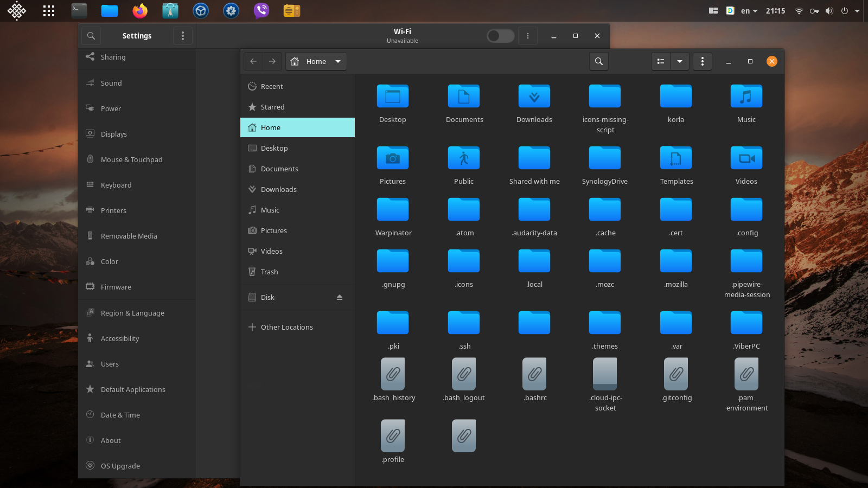This screenshot has height=488, width=868.
Task: Open the Videos folder in grid
Action: 746,159
